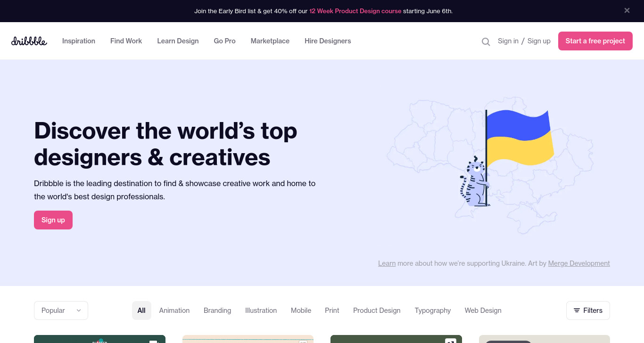Select the Web Design category
644x343 pixels.
pyautogui.click(x=483, y=310)
